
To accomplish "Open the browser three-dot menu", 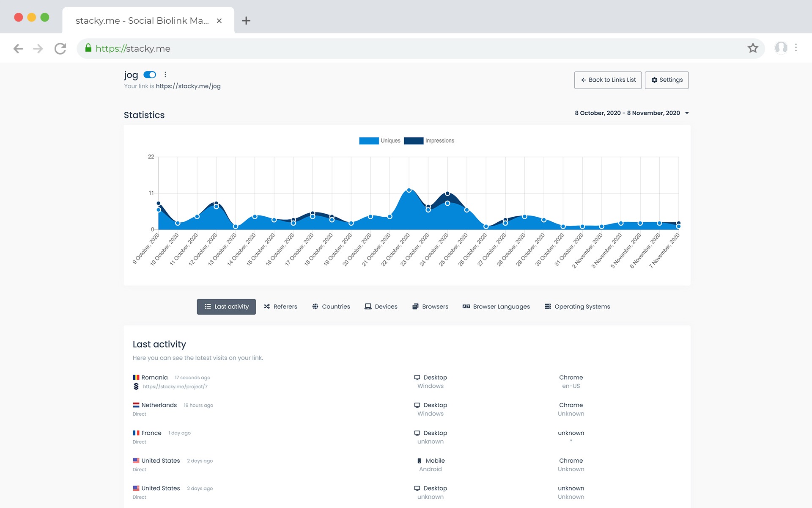I will 796,48.
